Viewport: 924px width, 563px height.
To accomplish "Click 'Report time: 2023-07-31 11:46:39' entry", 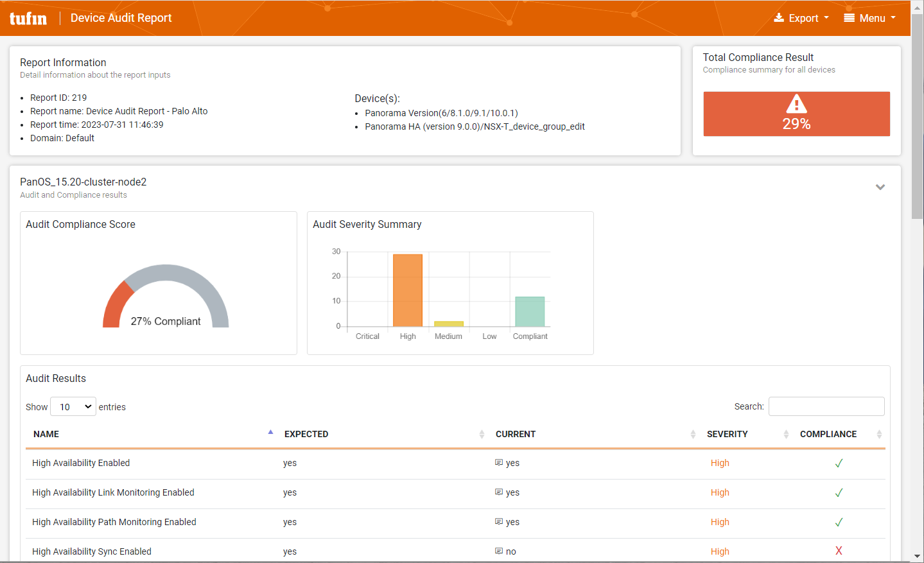I will click(97, 125).
